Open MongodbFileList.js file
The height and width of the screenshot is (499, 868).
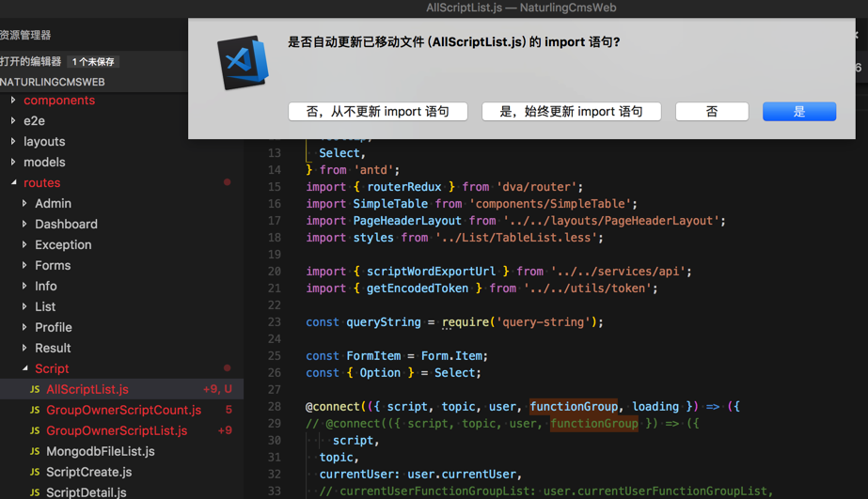[x=101, y=451]
